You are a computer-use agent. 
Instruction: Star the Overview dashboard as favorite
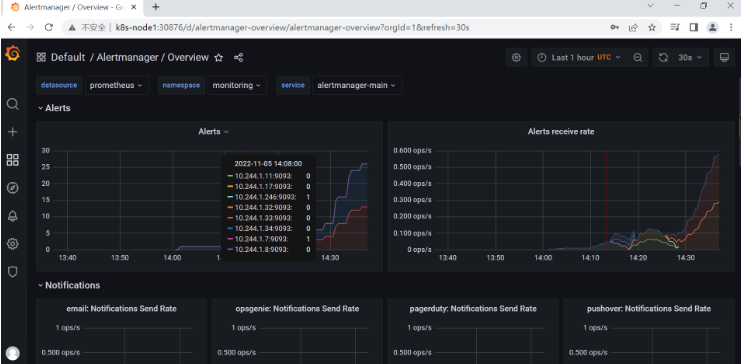(218, 58)
